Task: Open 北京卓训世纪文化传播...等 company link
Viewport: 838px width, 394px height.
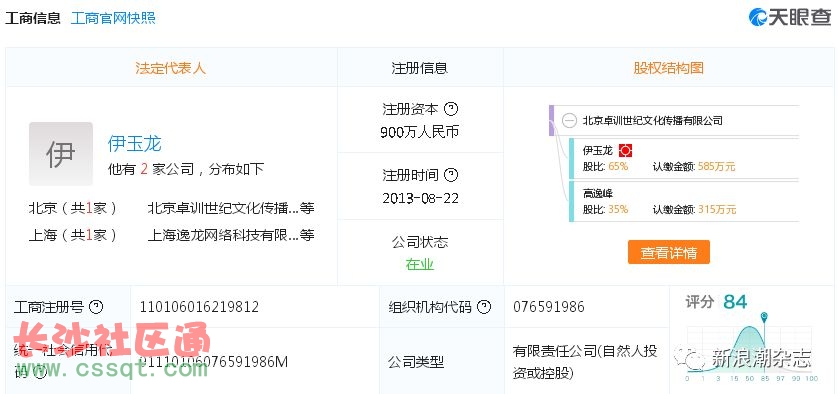Action: [x=231, y=208]
